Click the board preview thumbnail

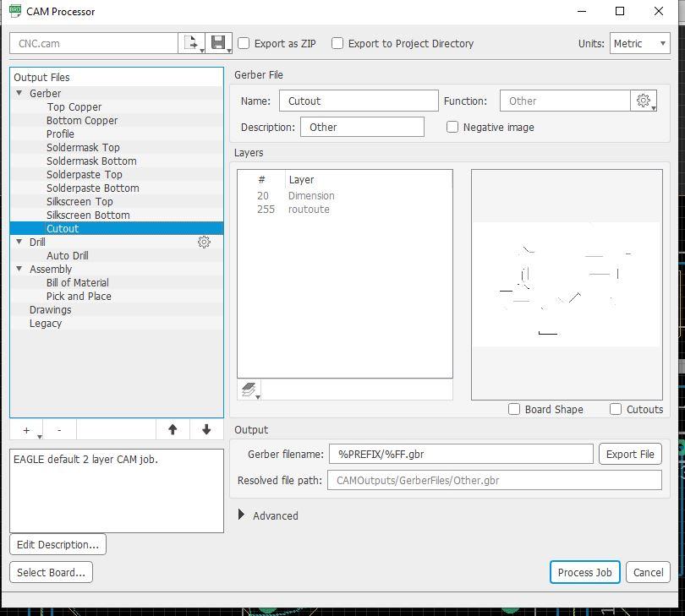[x=567, y=285]
